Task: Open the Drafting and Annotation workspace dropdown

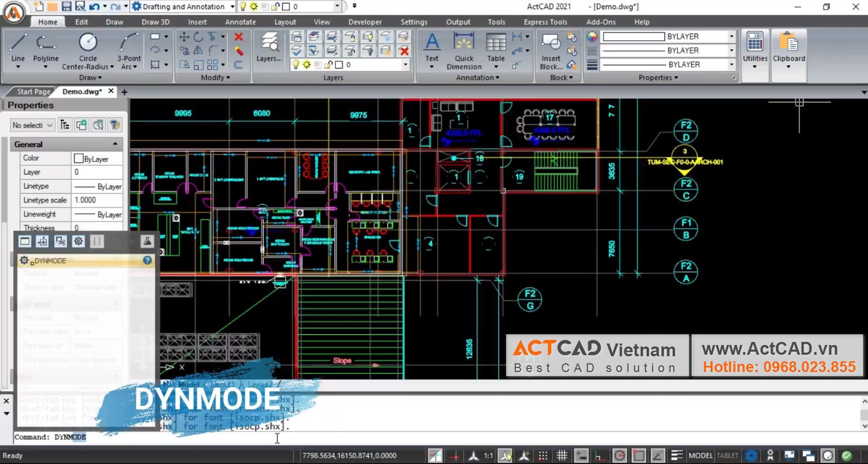Action: click(x=233, y=7)
